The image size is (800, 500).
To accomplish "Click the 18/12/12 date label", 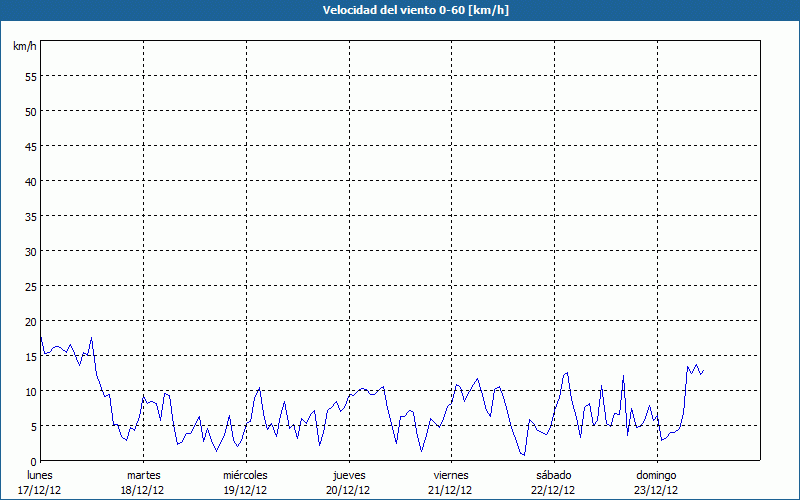I will tap(143, 490).
